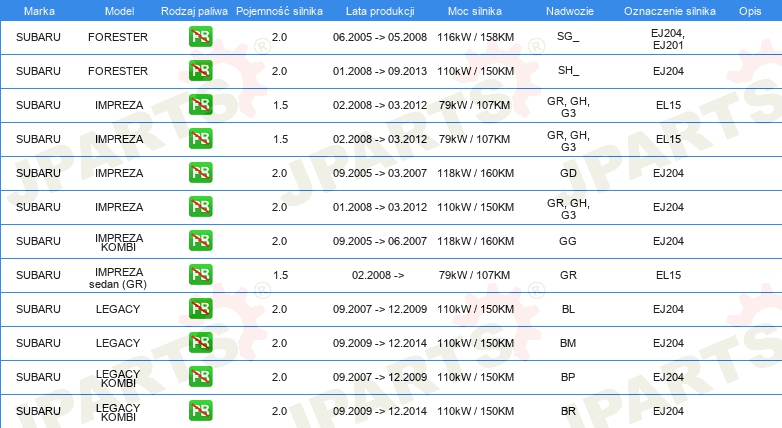This screenshot has width=782, height=428.
Task: Click engine code EJ204, EJ201
Action: coord(668,39)
